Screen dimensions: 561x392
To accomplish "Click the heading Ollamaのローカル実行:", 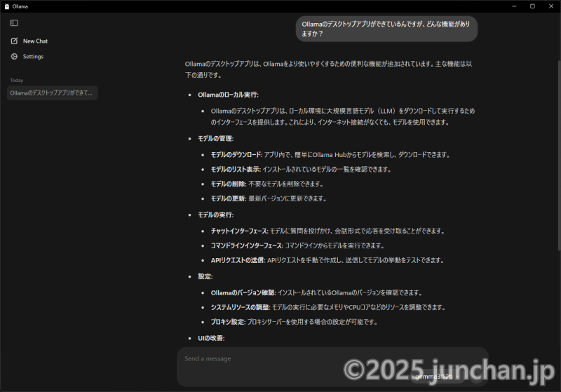I will pos(228,95).
